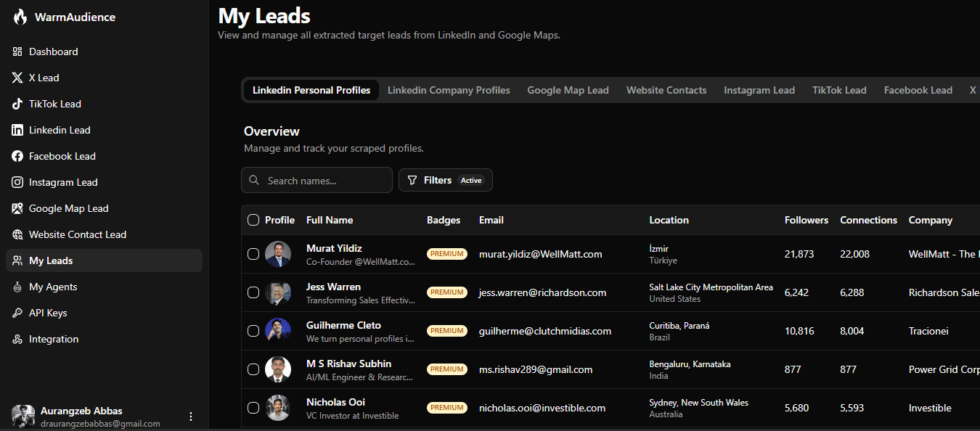The height and width of the screenshot is (431, 980).
Task: Open Jess Warren's email address link
Action: pyautogui.click(x=542, y=292)
